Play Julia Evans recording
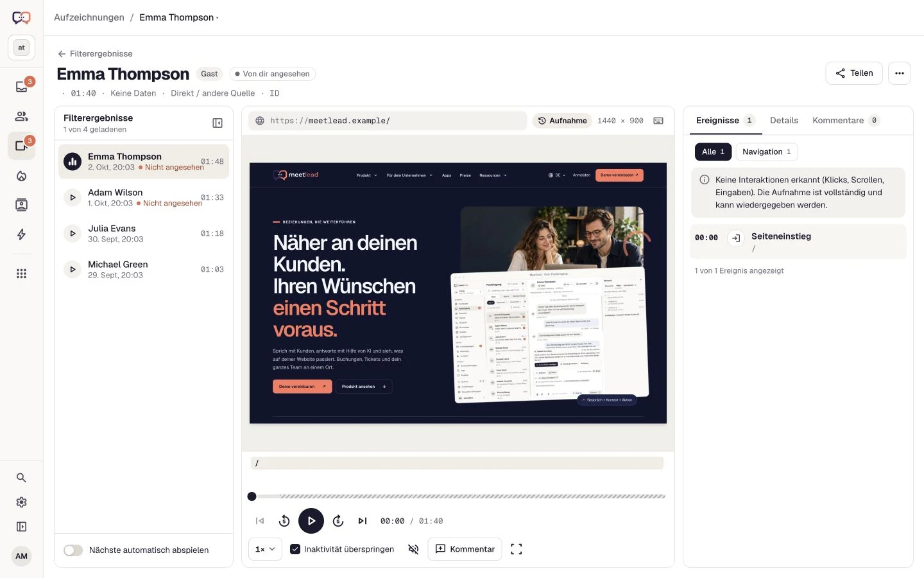This screenshot has height=578, width=924. [73, 234]
